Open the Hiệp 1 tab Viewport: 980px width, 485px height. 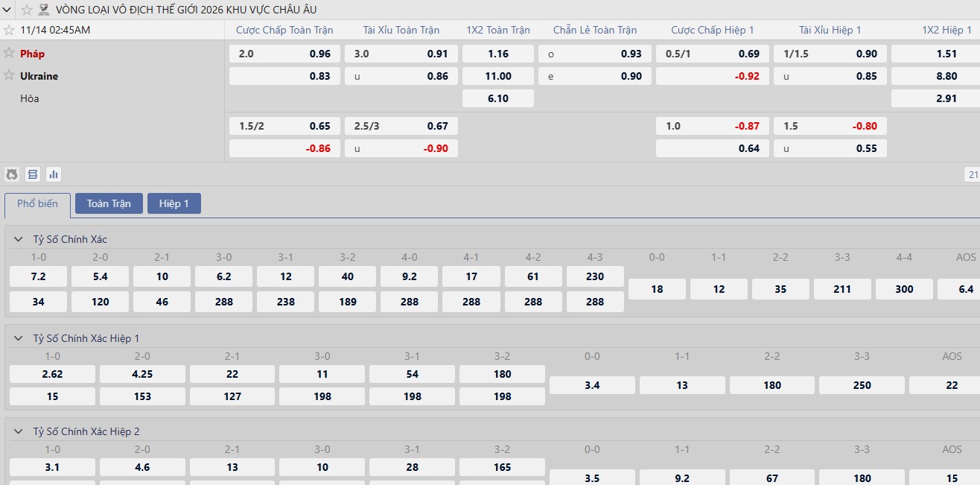[x=174, y=203]
